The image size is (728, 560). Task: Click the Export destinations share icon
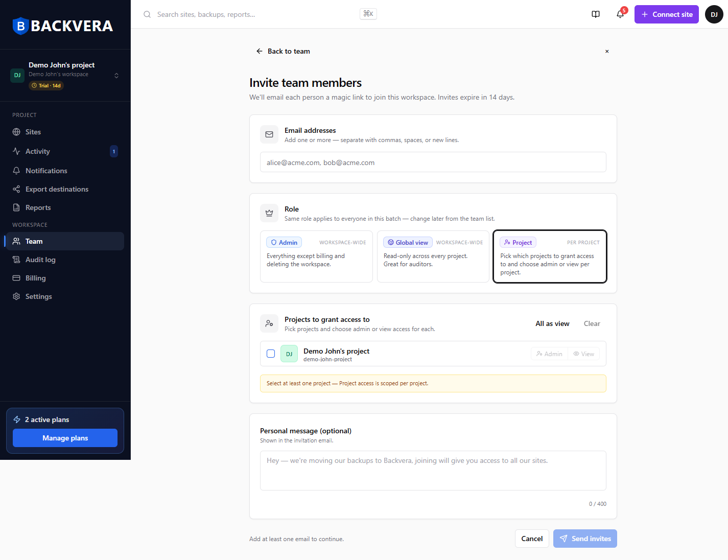16,189
